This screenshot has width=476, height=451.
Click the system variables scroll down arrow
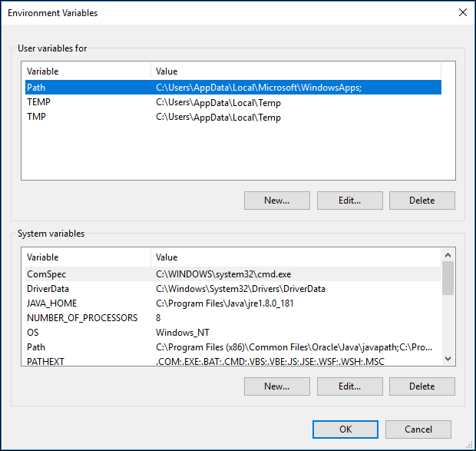tap(448, 358)
